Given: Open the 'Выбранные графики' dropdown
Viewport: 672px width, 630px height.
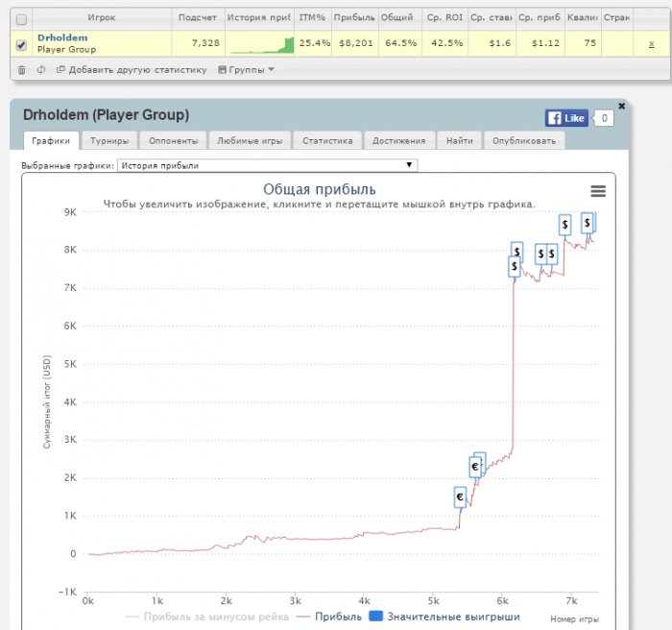Looking at the screenshot, I should click(x=268, y=165).
